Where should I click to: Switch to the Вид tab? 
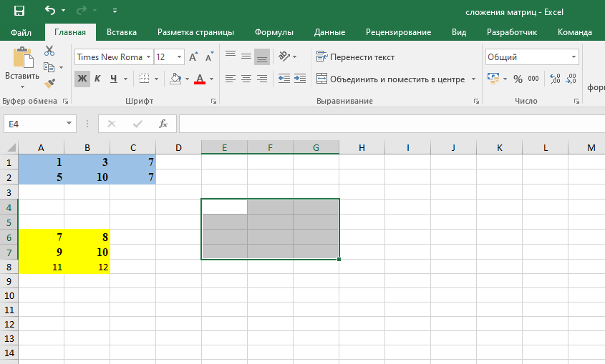[459, 32]
